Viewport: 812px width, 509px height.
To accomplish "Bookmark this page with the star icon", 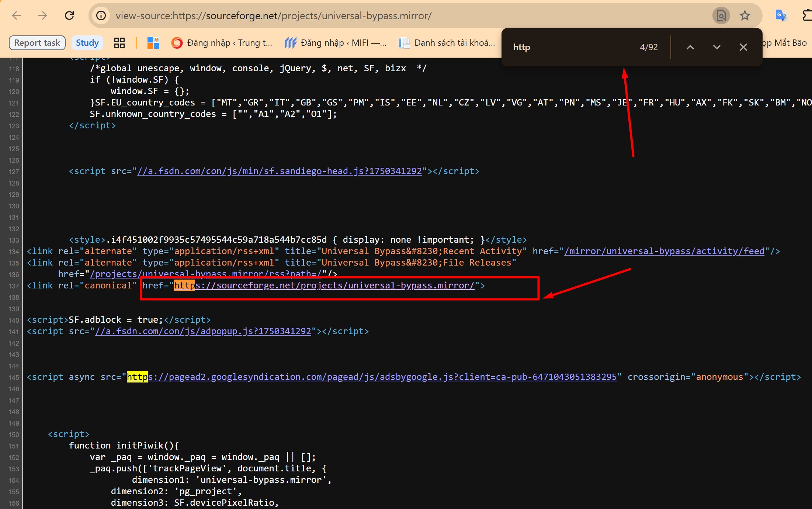I will [x=745, y=15].
